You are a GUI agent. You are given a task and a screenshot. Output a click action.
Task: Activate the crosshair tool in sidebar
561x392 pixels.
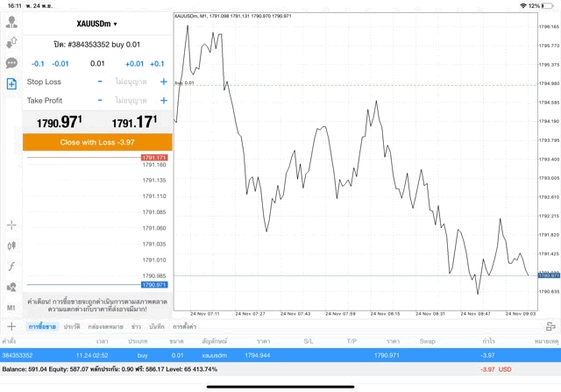11,225
